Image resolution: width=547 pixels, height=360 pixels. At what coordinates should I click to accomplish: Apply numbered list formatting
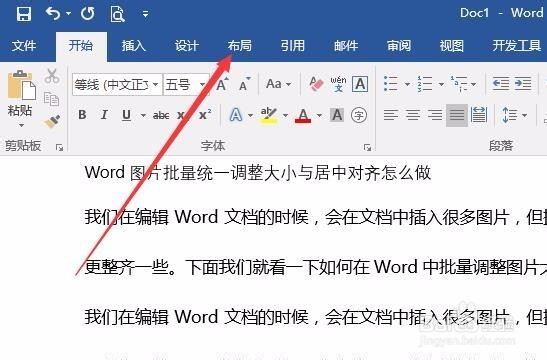coord(425,84)
